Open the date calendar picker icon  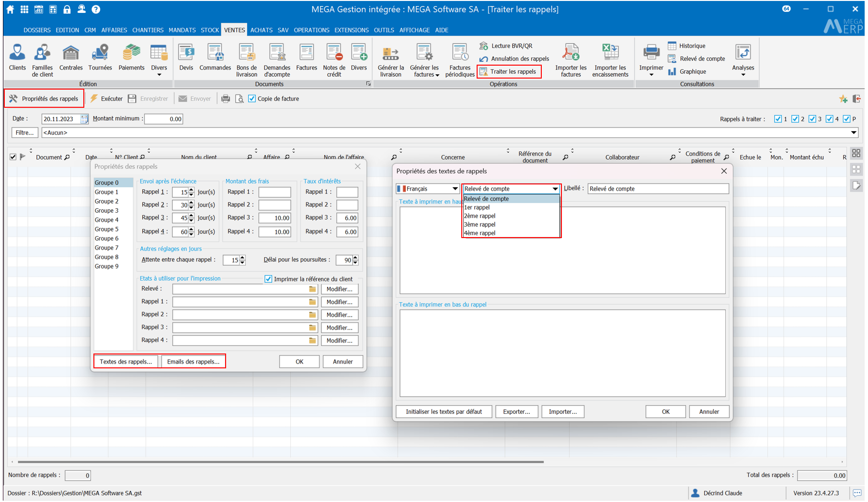(x=84, y=119)
